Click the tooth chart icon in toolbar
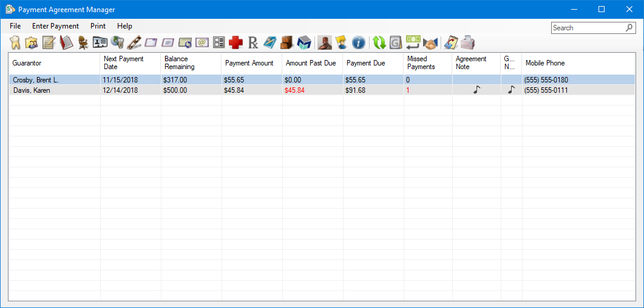Image resolution: width=644 pixels, height=308 pixels. [x=15, y=43]
